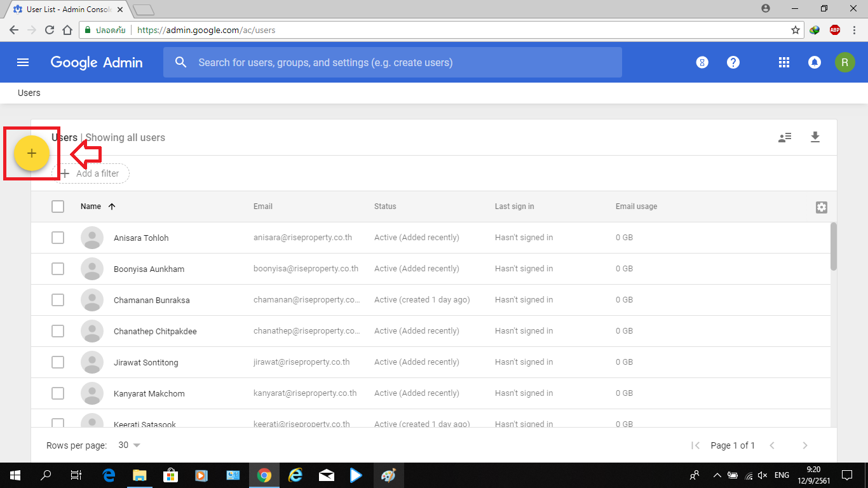Sort by the Name column header
868x488 pixels.
(x=91, y=207)
